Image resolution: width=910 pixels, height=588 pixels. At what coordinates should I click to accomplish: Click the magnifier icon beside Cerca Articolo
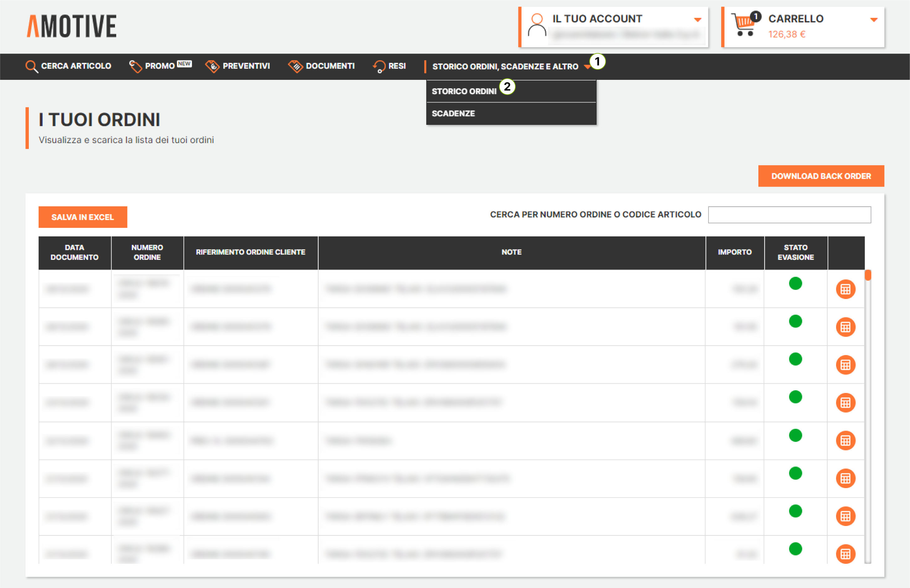(x=31, y=66)
